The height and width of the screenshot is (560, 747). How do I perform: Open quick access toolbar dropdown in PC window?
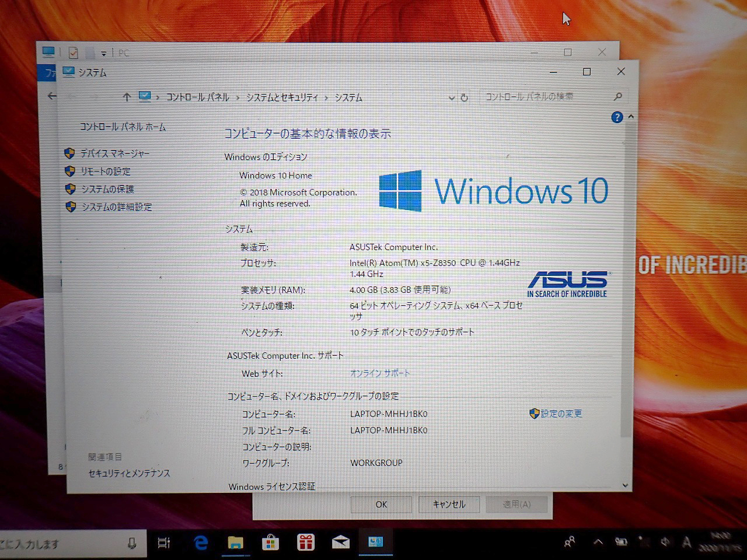(x=103, y=53)
